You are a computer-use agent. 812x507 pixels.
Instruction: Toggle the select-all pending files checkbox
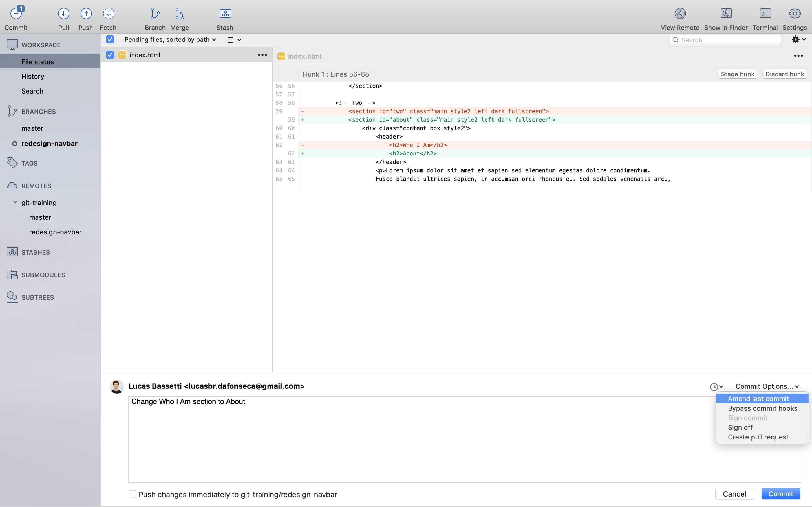[x=110, y=39]
